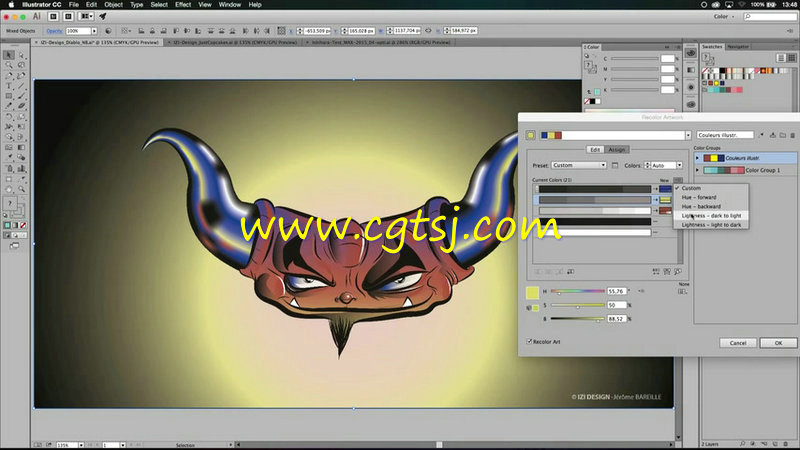This screenshot has height=450, width=800.
Task: Select the Column Graph tool
Action: (21, 168)
